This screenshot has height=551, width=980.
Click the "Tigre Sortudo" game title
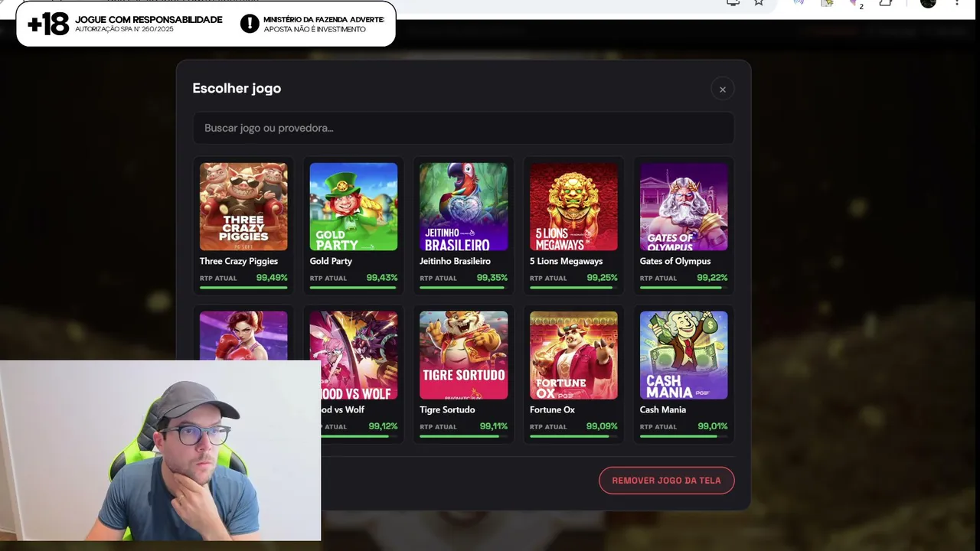[447, 409]
